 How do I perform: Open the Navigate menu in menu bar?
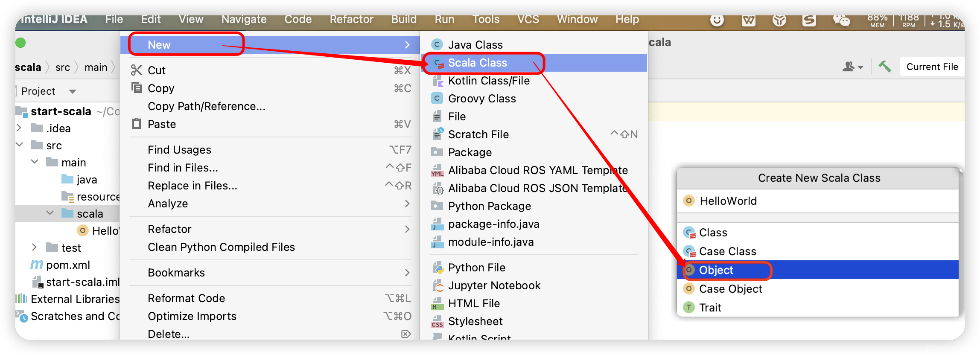pyautogui.click(x=244, y=19)
